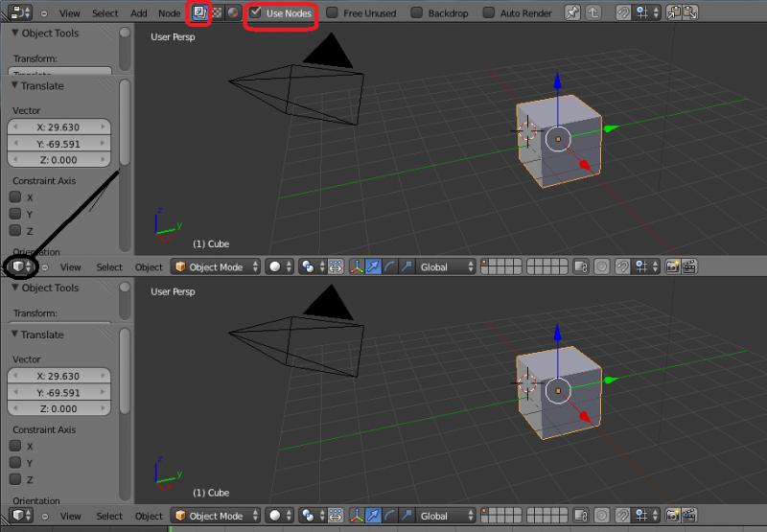Click OpenGL render animation icon in top header
The height and width of the screenshot is (532, 767).
tap(689, 267)
